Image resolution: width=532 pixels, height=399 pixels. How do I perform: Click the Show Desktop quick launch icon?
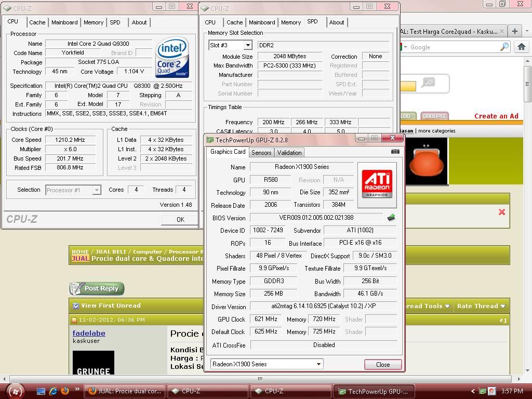[41, 391]
